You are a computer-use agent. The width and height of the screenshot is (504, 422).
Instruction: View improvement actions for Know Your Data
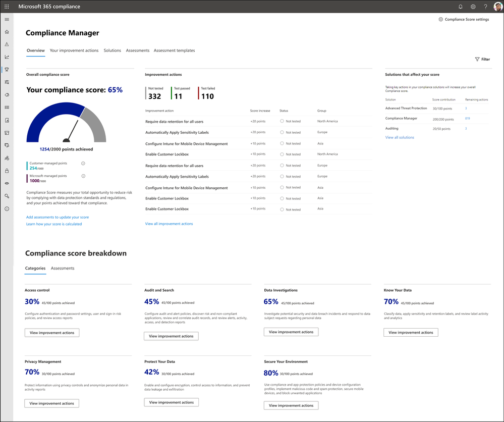point(411,332)
